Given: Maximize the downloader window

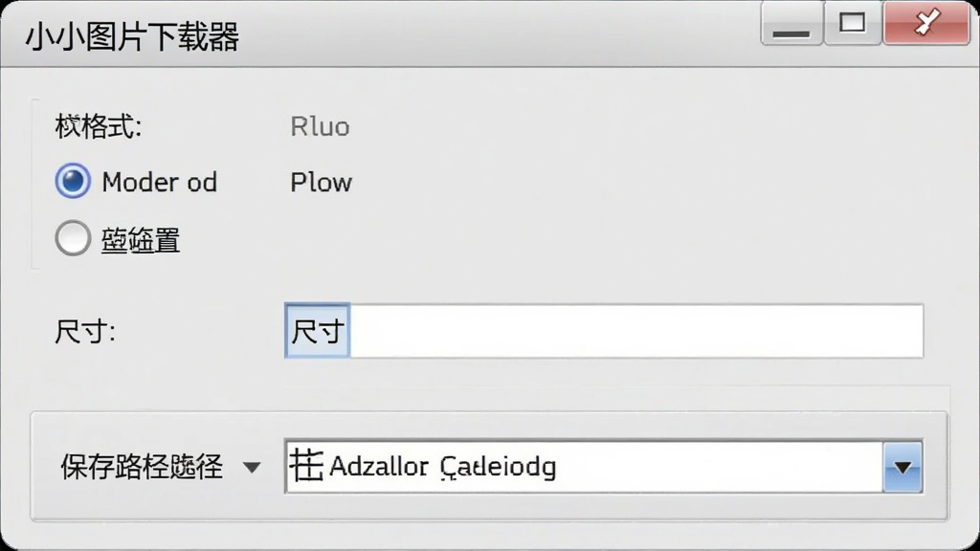Looking at the screenshot, I should pos(853,23).
